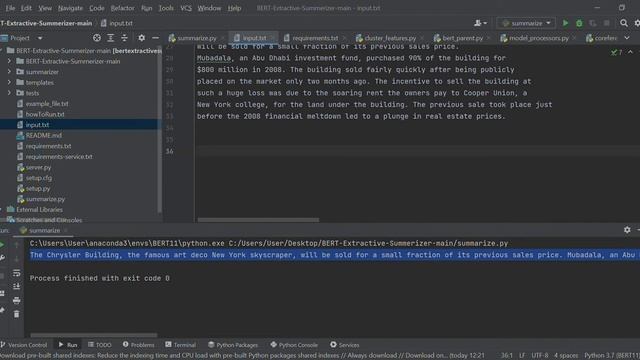Image resolution: width=640 pixels, height=360 pixels.
Task: Print the Run console output
Action: tap(16, 300)
